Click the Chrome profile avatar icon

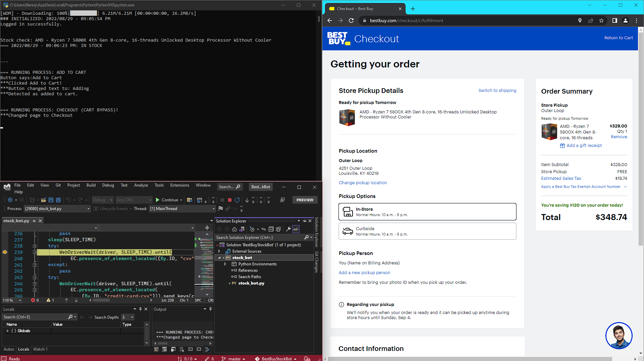(626, 20)
